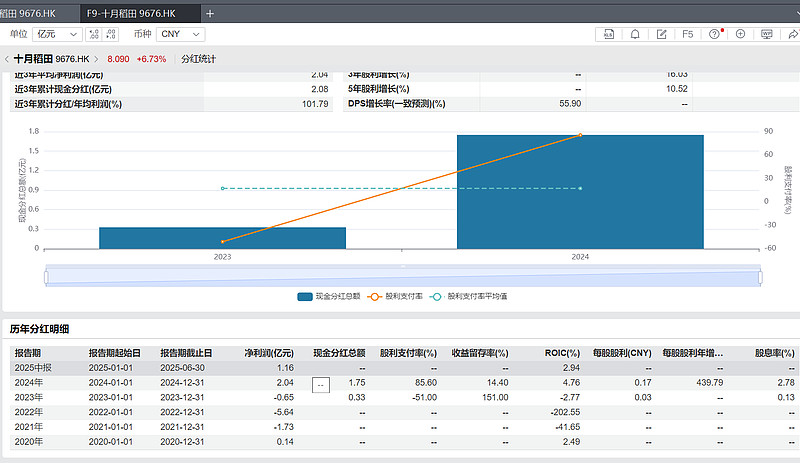
Task: Export data with the XLS icon
Action: point(609,34)
